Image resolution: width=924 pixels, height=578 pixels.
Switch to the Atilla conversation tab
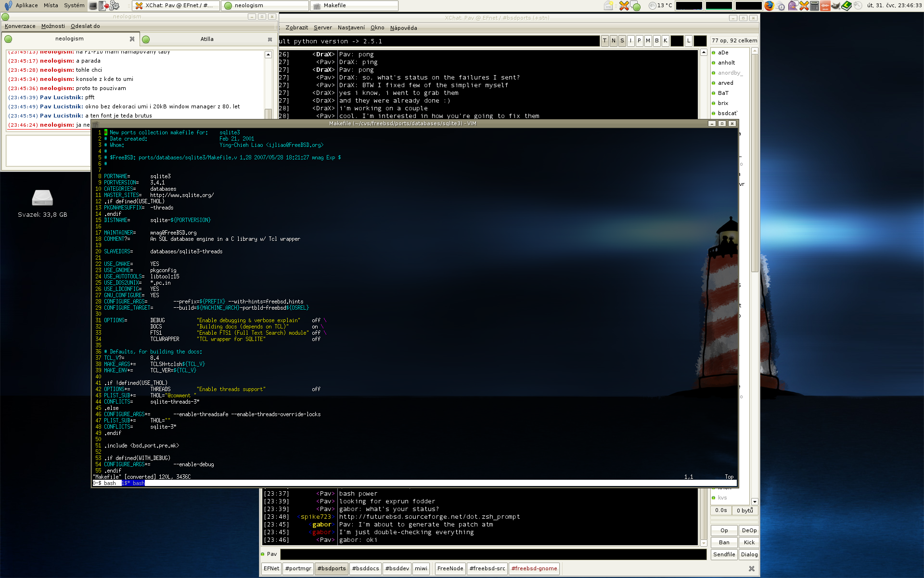tap(207, 39)
